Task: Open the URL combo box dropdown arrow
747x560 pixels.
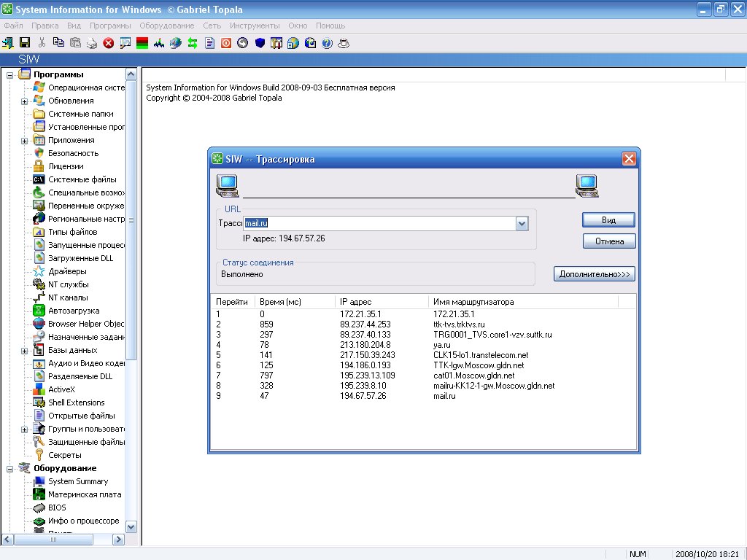Action: tap(522, 224)
